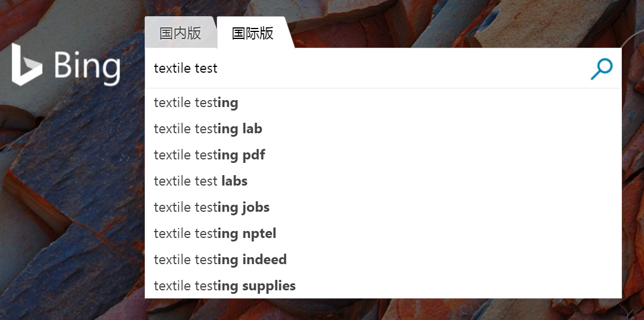Pick the "textile testing lab" suggestion

208,129
